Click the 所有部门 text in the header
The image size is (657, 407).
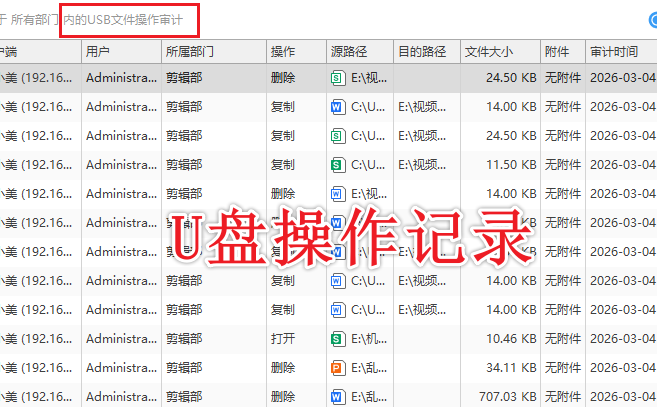pyautogui.click(x=34, y=20)
